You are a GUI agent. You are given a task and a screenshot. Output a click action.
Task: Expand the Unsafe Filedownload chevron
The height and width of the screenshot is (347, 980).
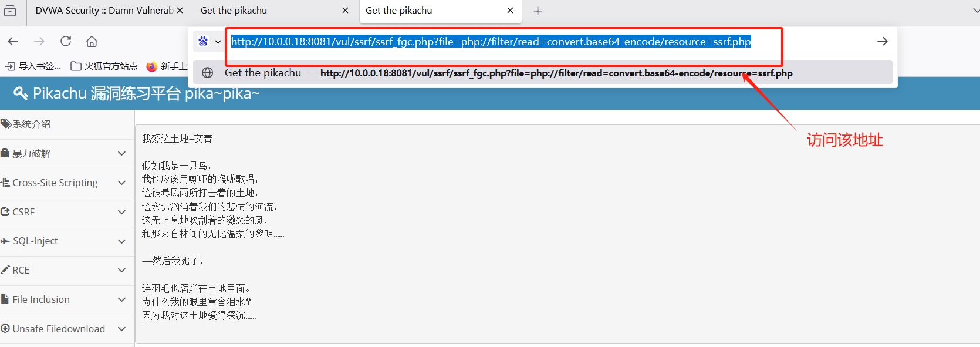[x=121, y=329]
